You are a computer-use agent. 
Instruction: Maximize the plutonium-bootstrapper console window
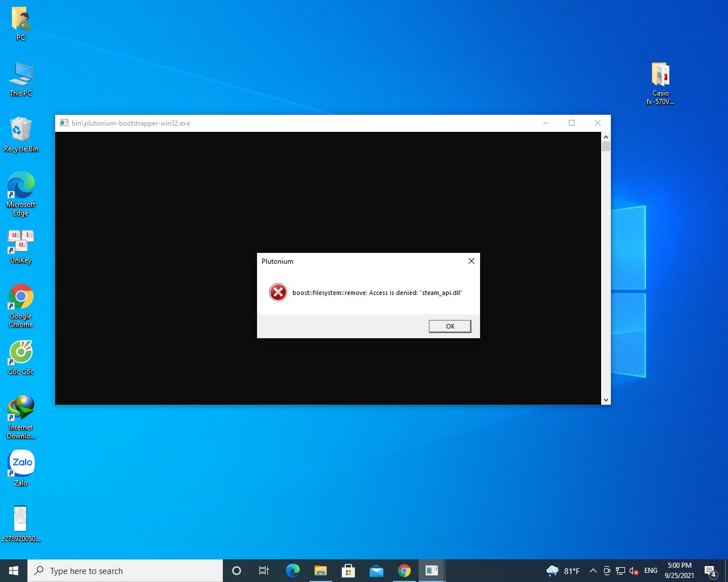tap(572, 123)
